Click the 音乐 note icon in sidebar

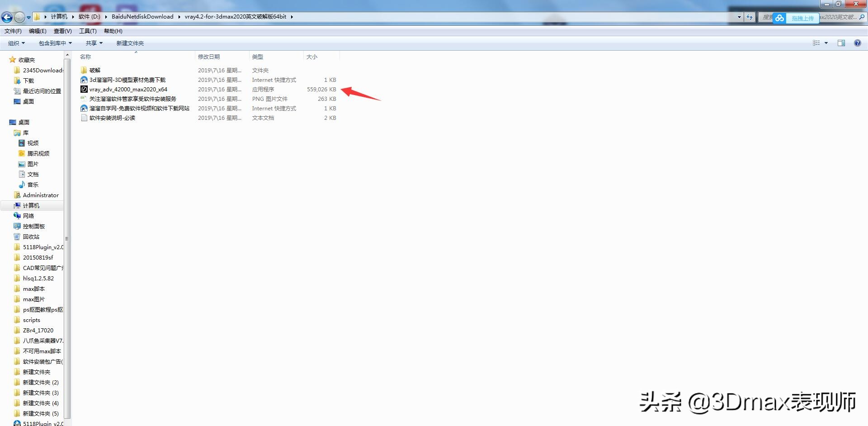pyautogui.click(x=22, y=185)
